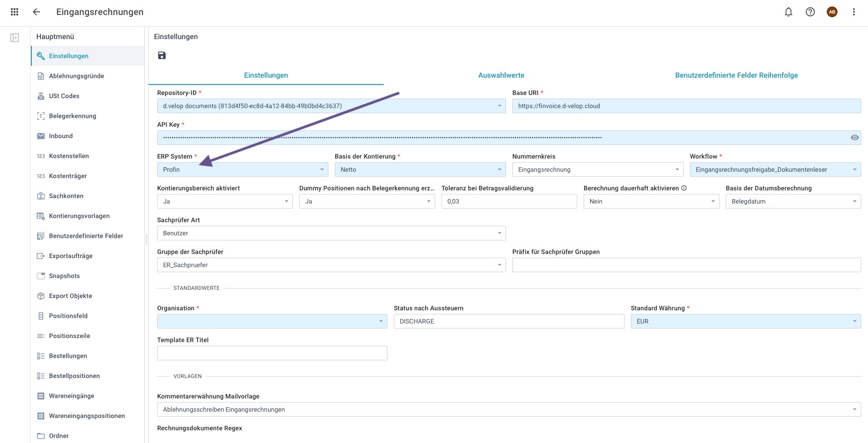Open Exportaufträge in the sidebar
868x443 pixels.
click(x=71, y=256)
